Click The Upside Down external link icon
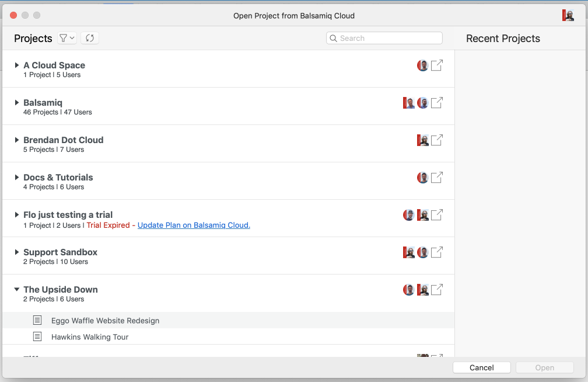Viewport: 588px width, 382px height. point(436,290)
